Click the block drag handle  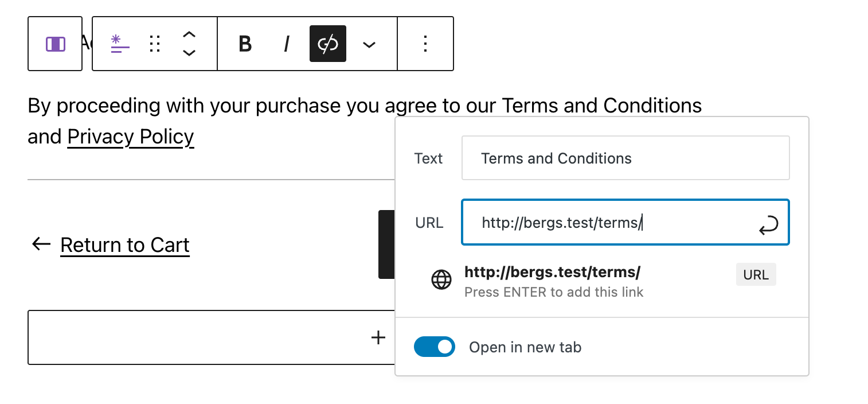(x=154, y=44)
